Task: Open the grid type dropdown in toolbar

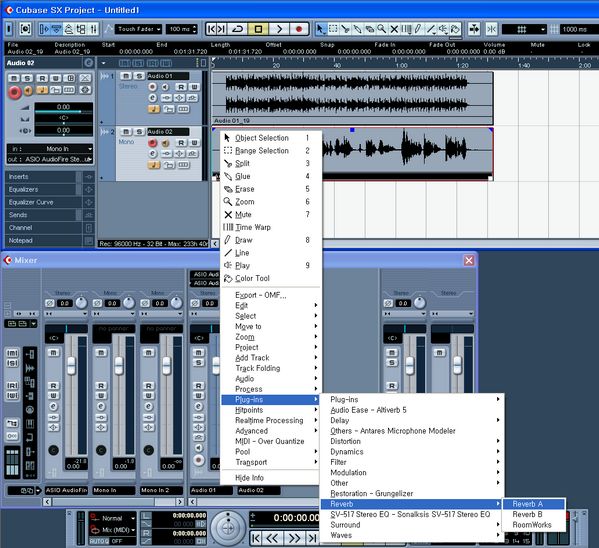Action: click(x=524, y=29)
